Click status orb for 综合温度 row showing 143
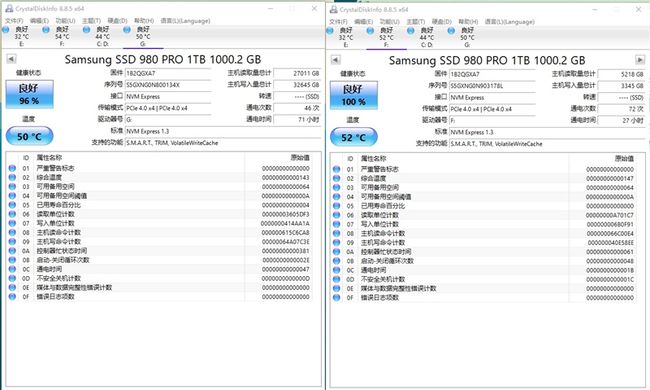 pos(12,177)
